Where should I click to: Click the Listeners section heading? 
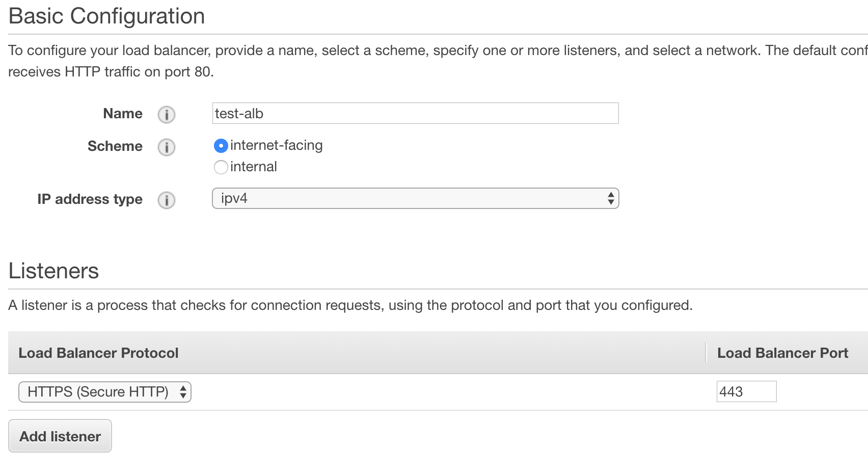pyautogui.click(x=53, y=271)
